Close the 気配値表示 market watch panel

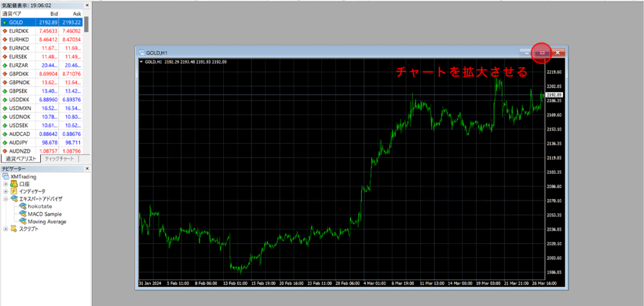(87, 5)
